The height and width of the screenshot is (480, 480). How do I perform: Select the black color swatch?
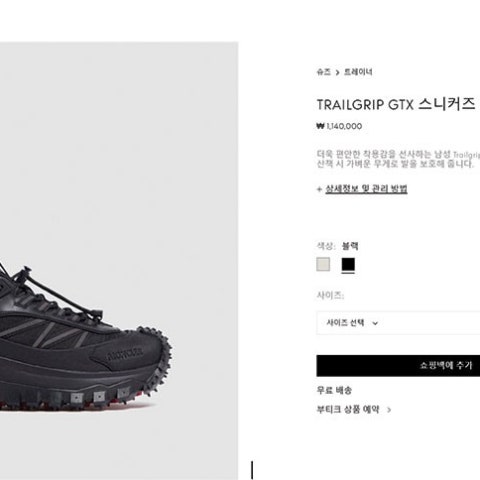(348, 265)
